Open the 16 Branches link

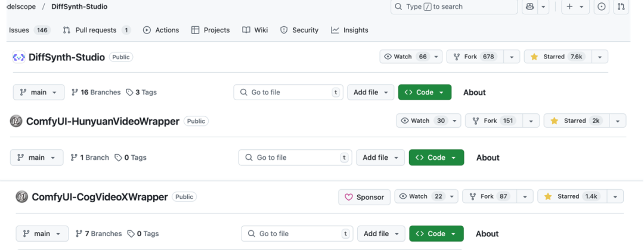coord(96,92)
